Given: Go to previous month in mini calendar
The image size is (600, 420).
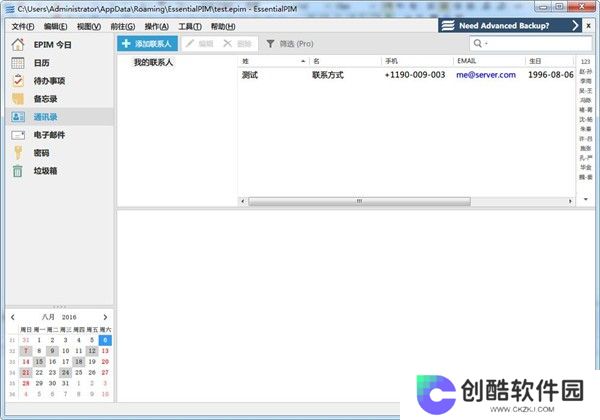Looking at the screenshot, I should coord(13,317).
